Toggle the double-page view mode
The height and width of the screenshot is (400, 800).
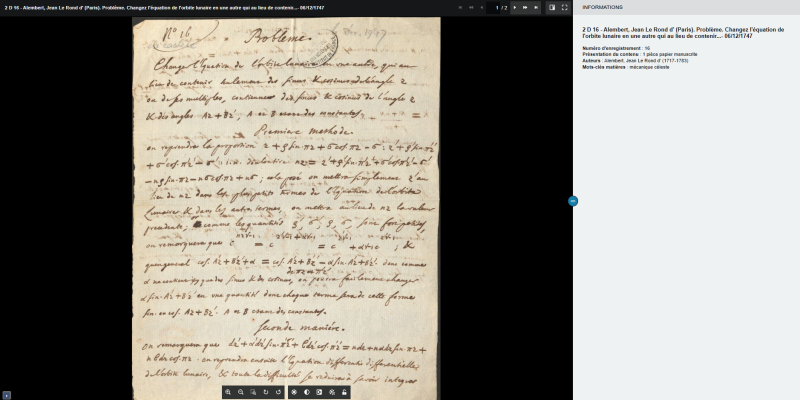(x=552, y=7)
